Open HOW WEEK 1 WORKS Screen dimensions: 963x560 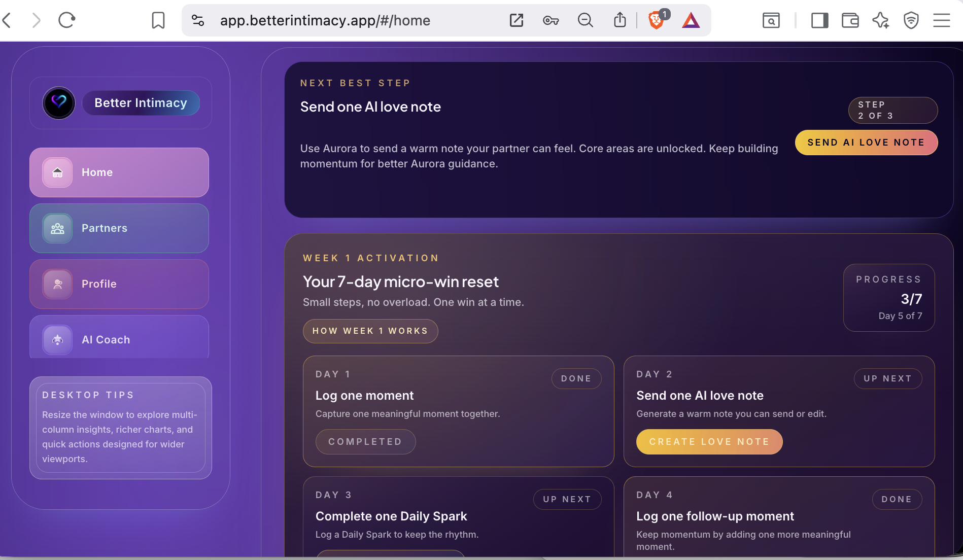(x=370, y=331)
